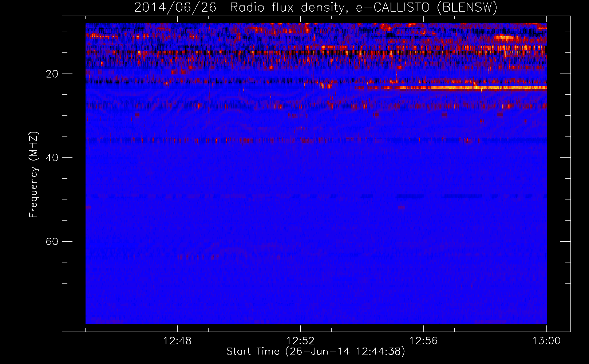Click the 12:48 time tick label
The width and height of the screenshot is (589, 364).
pyautogui.click(x=177, y=341)
